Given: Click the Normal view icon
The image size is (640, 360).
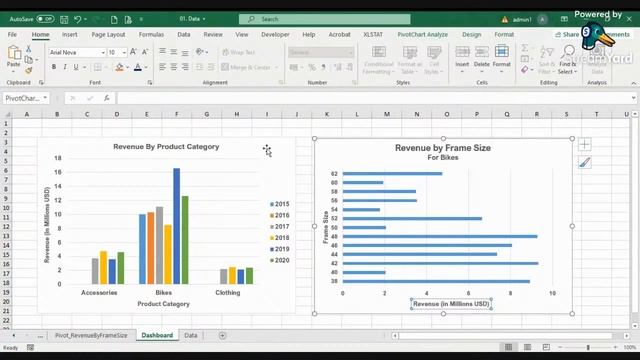Looking at the screenshot, I should [508, 347].
